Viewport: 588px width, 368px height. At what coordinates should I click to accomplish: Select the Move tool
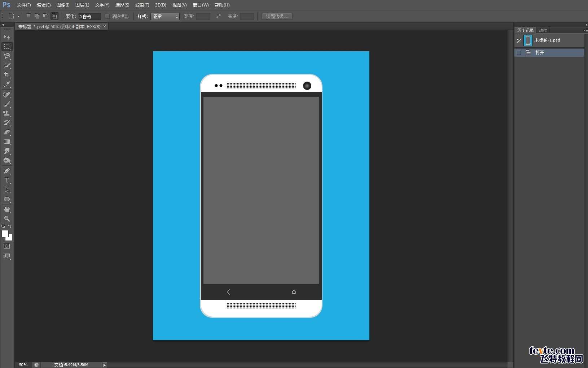click(x=7, y=37)
